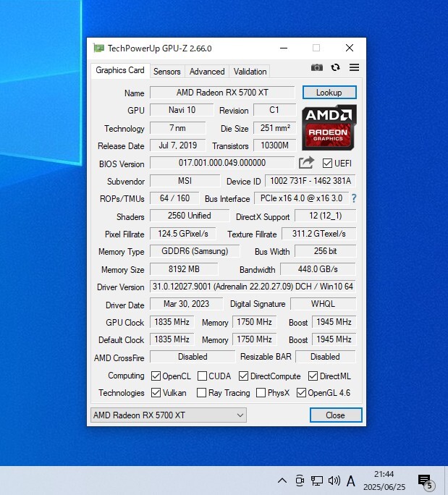Switch to the Validation tab
This screenshot has width=448, height=495.
[x=250, y=72]
